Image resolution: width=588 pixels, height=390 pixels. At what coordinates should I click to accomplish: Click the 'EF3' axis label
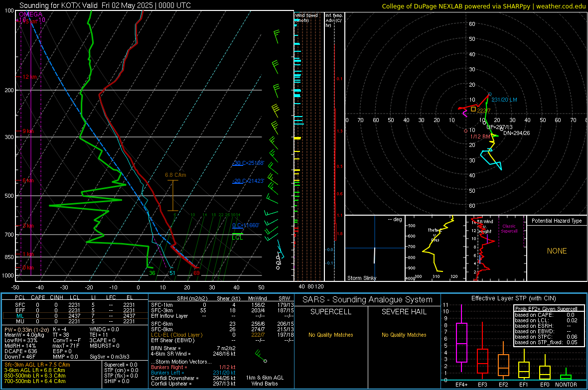482,385
